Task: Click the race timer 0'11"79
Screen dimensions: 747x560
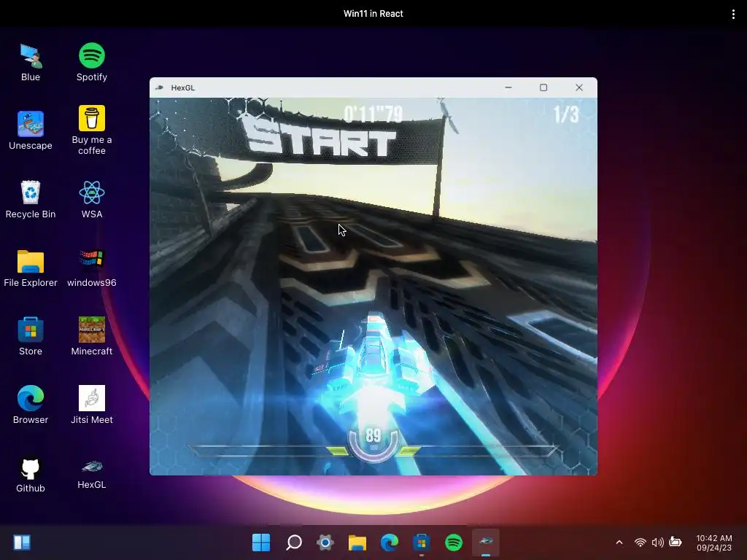Action: pos(373,114)
